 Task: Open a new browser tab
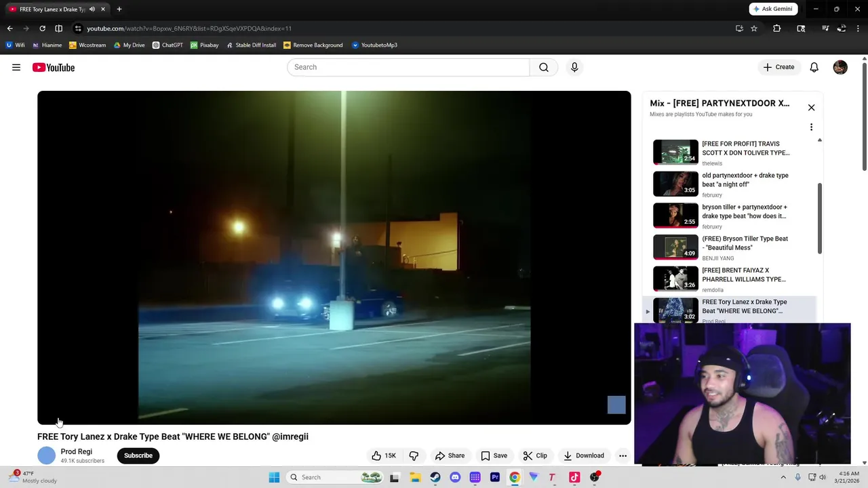pos(119,9)
